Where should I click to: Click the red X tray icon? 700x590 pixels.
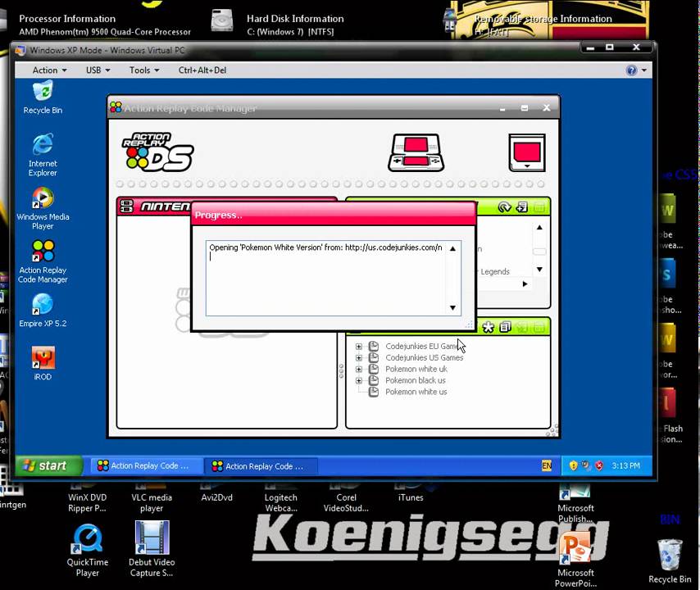pos(599,465)
